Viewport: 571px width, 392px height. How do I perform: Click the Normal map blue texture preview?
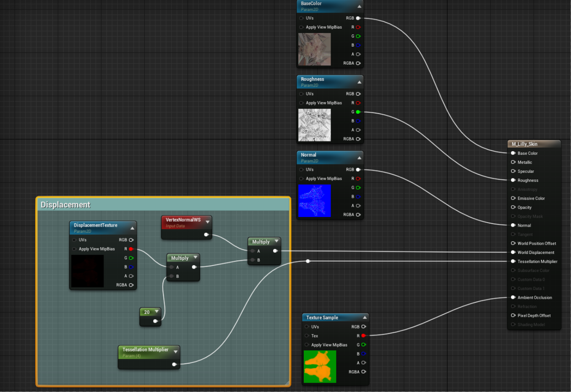point(314,201)
